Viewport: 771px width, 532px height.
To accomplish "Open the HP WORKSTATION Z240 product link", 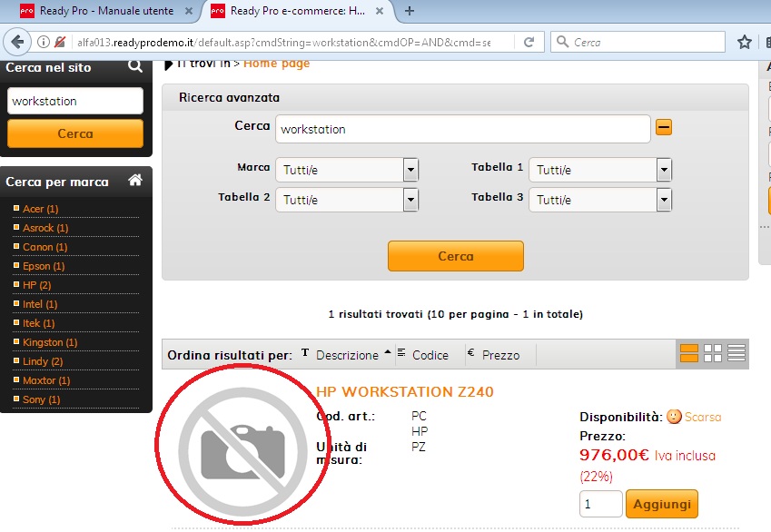I will pyautogui.click(x=404, y=392).
